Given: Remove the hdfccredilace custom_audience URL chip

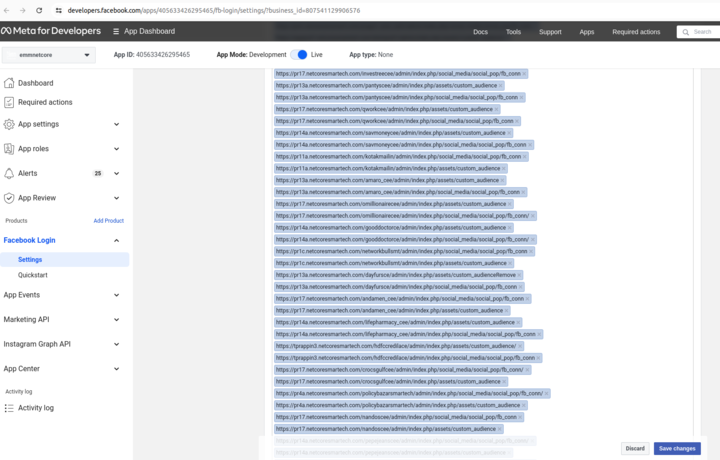Looking at the screenshot, I should tap(520, 346).
